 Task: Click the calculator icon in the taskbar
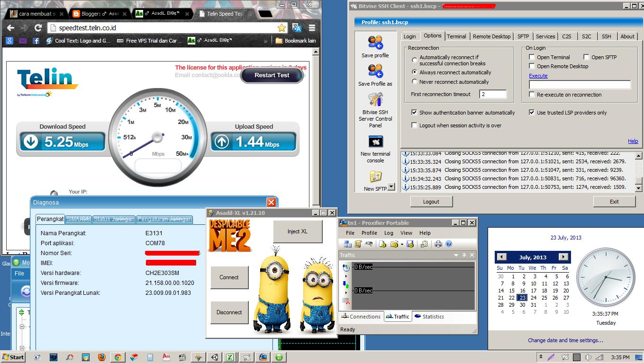tap(150, 357)
